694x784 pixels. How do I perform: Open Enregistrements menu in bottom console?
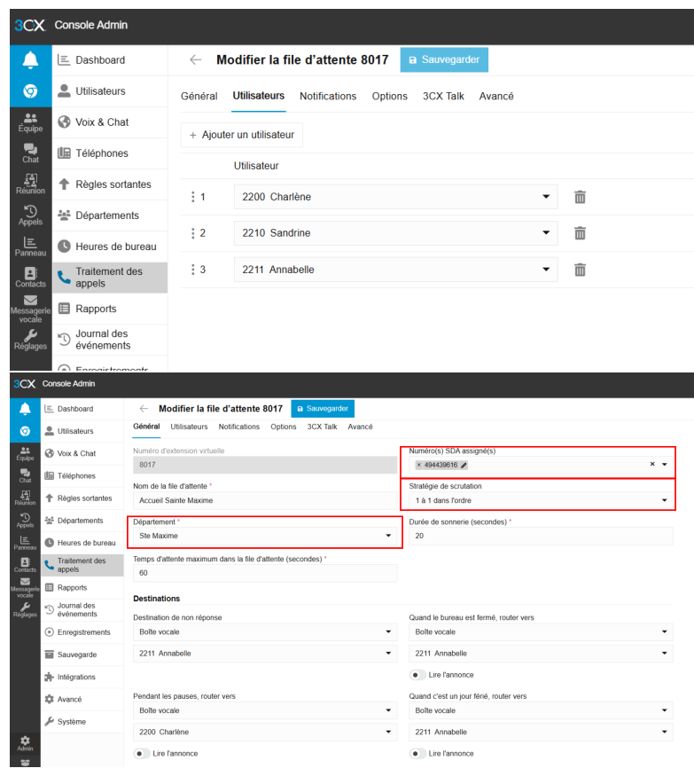click(82, 632)
